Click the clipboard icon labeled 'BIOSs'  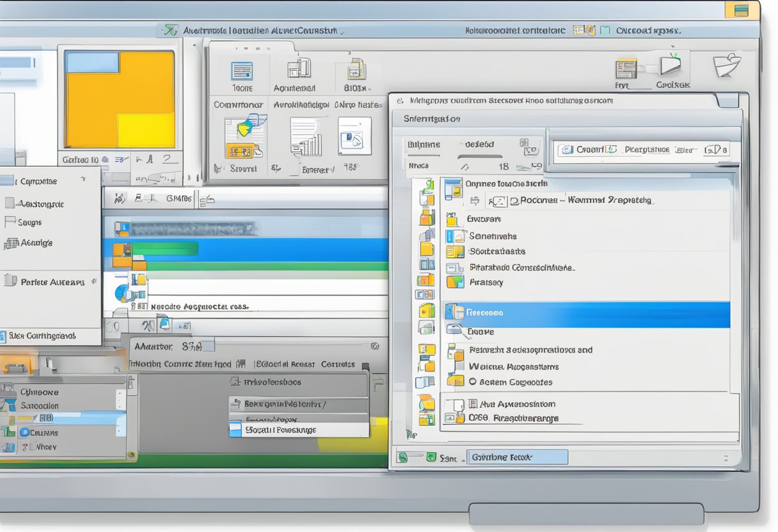356,69
